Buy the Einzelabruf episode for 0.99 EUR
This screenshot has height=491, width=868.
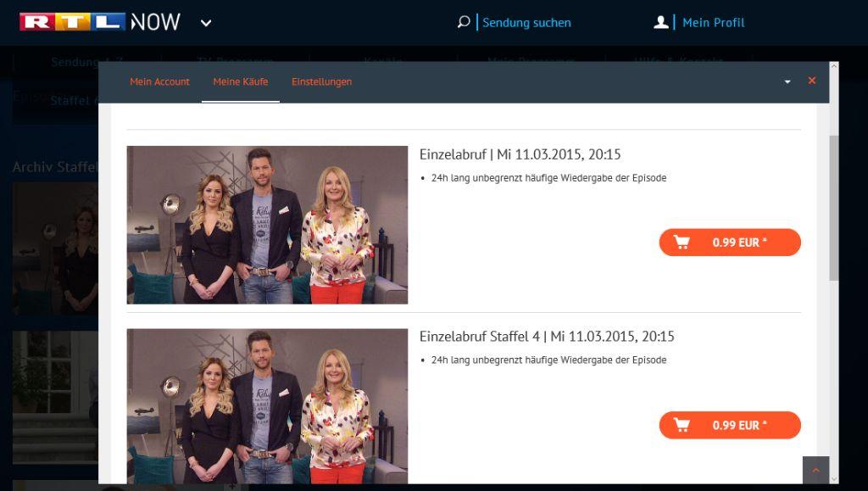(730, 243)
